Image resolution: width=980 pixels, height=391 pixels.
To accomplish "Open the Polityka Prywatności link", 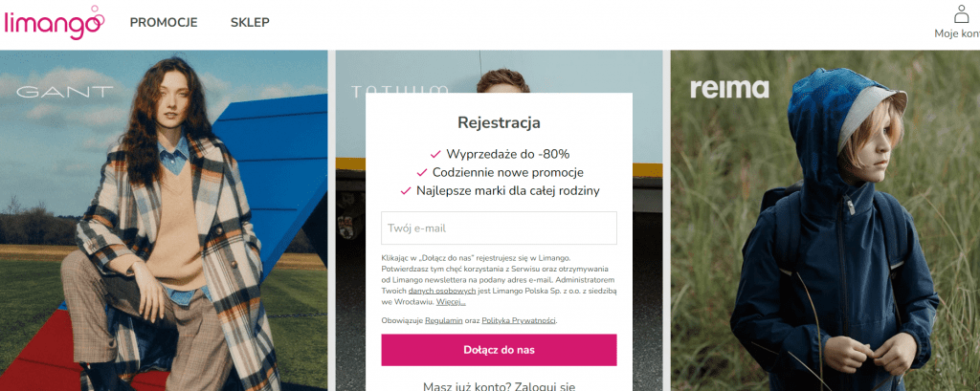I will [x=519, y=320].
